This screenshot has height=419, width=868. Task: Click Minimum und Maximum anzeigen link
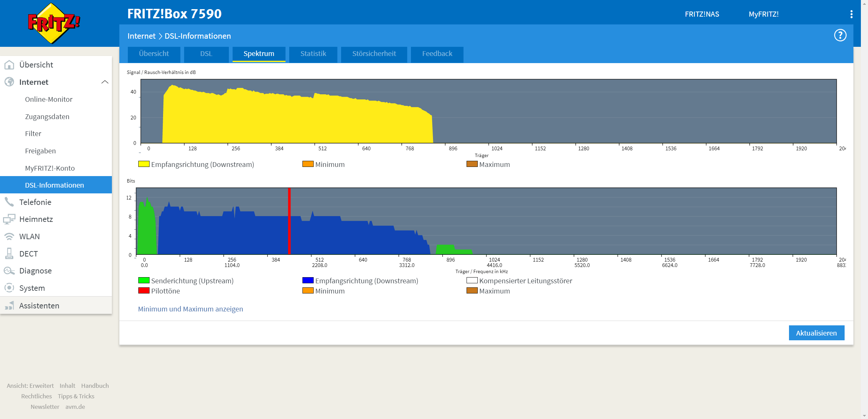pos(190,309)
